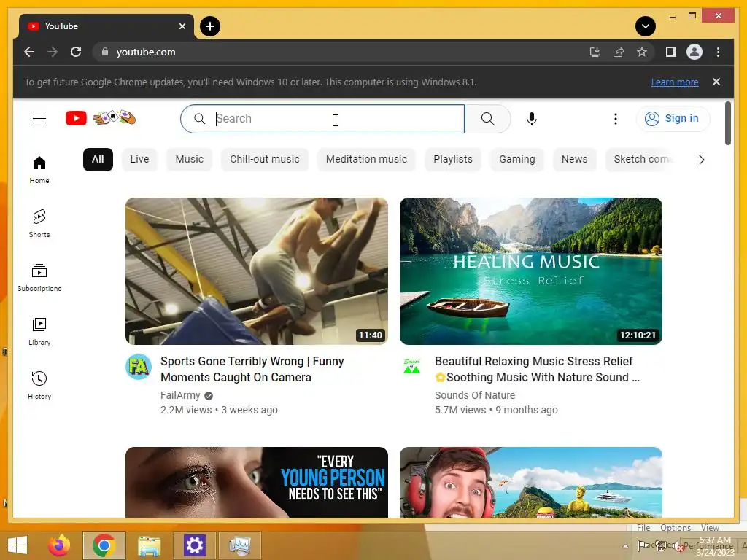Bookmark this page with the star
Viewport: 747px width, 560px height.
(642, 52)
